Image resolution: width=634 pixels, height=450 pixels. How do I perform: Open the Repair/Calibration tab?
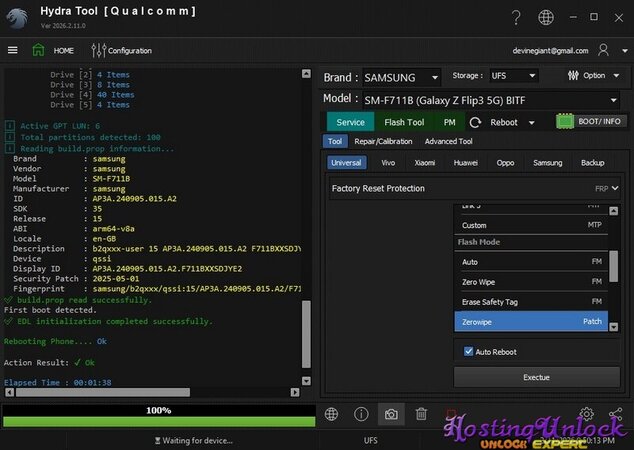383,142
